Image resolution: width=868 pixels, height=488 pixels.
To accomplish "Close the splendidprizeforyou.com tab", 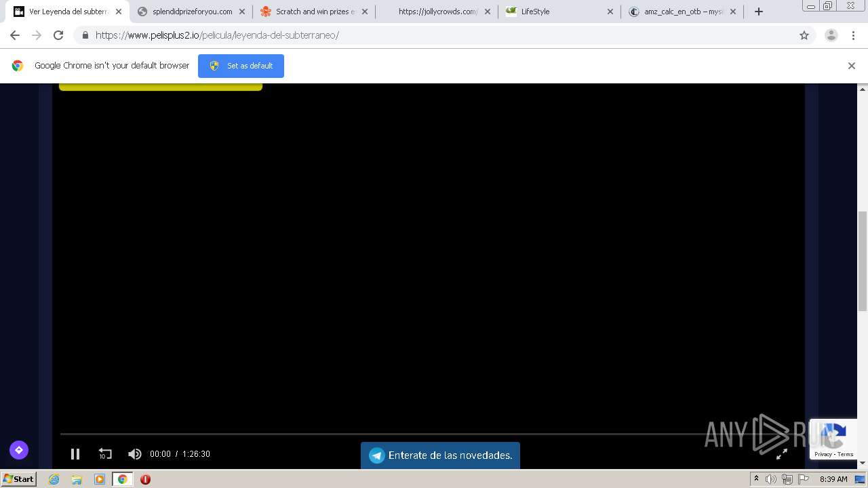I will point(242,12).
